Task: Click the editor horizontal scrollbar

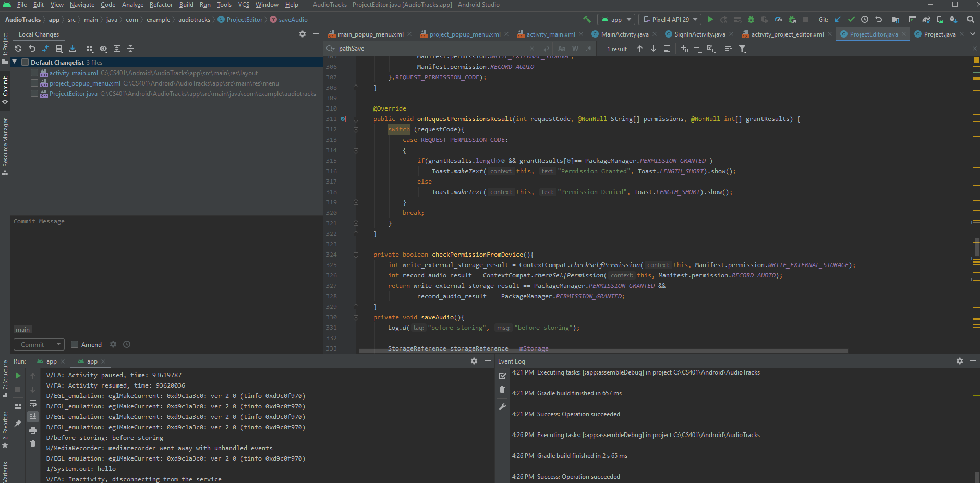Action: point(603,351)
